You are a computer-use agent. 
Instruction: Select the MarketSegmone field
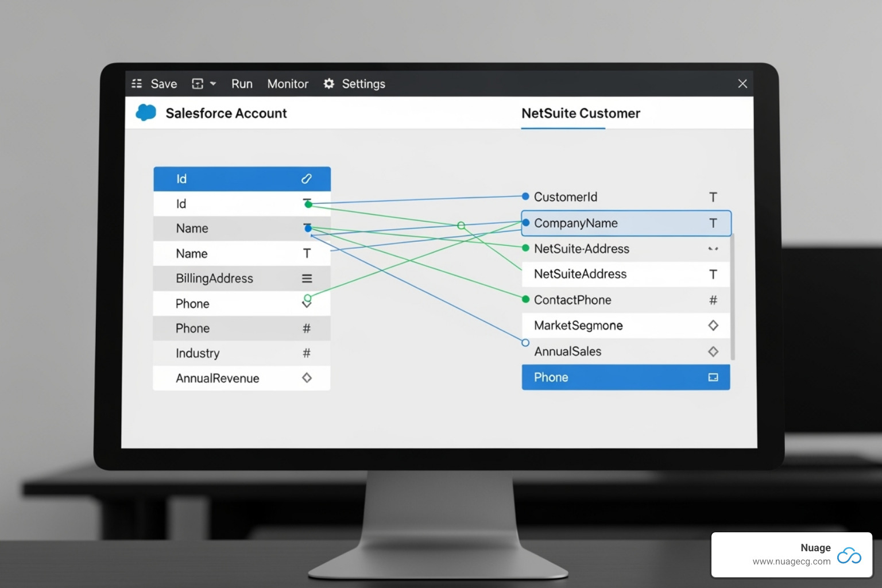click(x=626, y=326)
